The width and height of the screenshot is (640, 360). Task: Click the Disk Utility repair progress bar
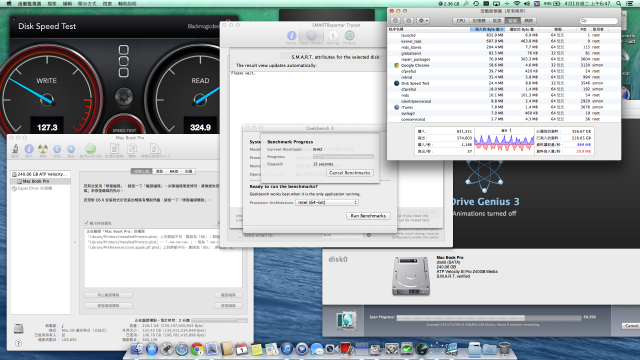point(219,320)
